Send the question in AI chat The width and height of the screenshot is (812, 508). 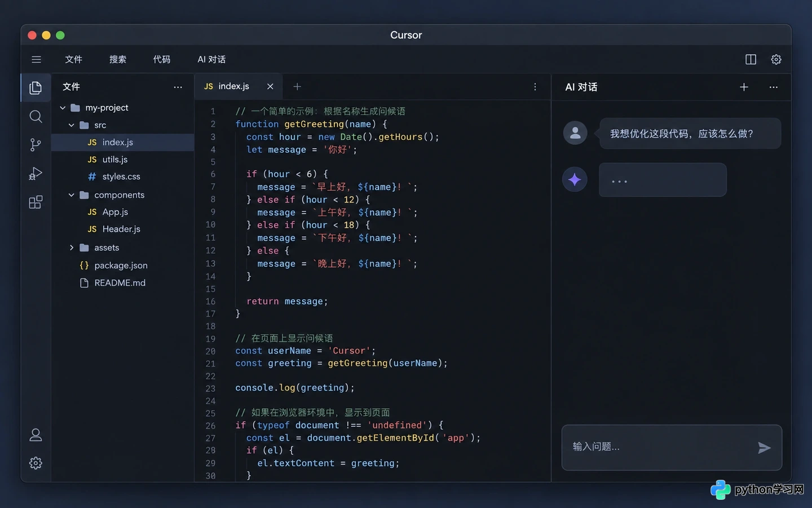coord(764,448)
